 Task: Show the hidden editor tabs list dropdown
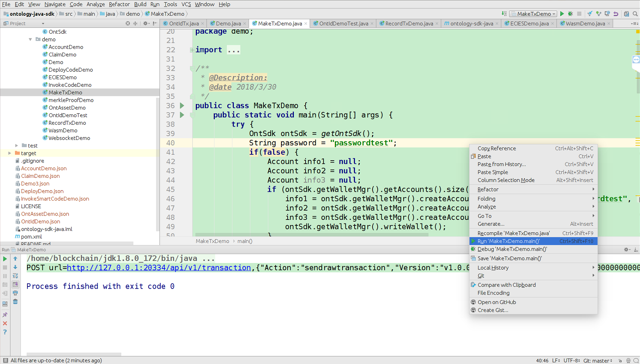(x=635, y=23)
